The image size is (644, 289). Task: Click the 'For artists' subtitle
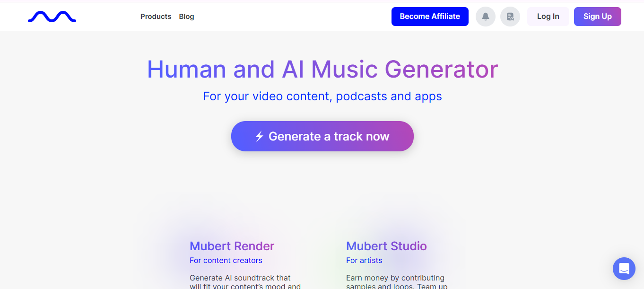click(x=364, y=260)
